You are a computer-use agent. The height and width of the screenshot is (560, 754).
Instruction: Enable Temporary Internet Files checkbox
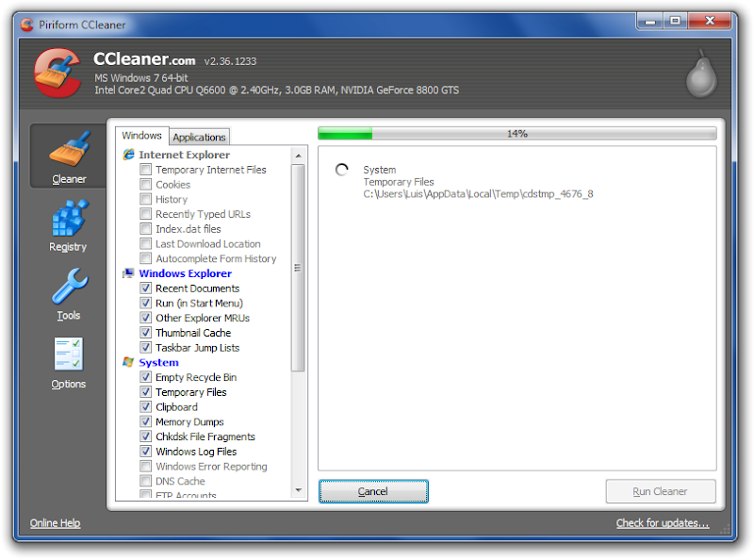(145, 170)
